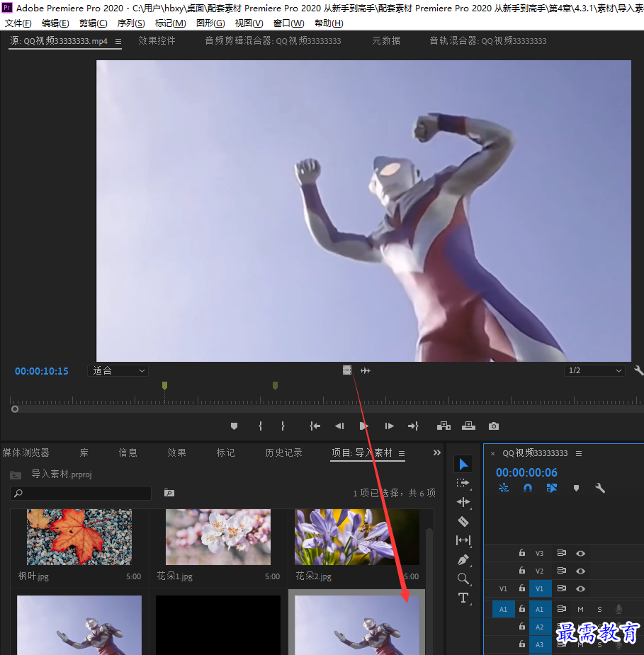
Task: Select the Pen tool
Action: point(463,559)
